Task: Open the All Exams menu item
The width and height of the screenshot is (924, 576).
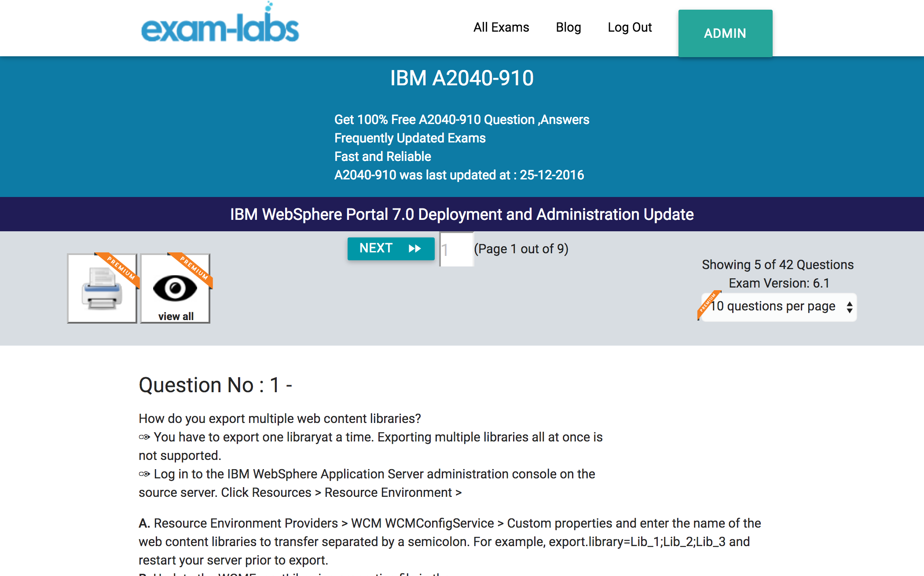Action: tap(501, 27)
